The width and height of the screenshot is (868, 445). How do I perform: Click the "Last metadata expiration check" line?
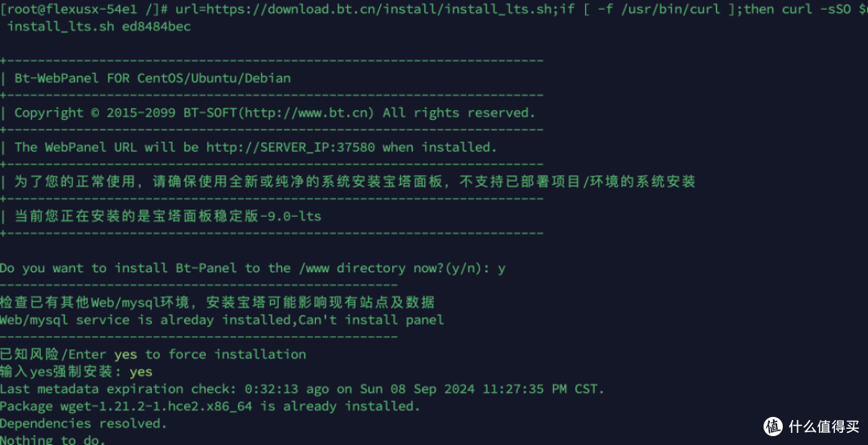click(x=301, y=389)
